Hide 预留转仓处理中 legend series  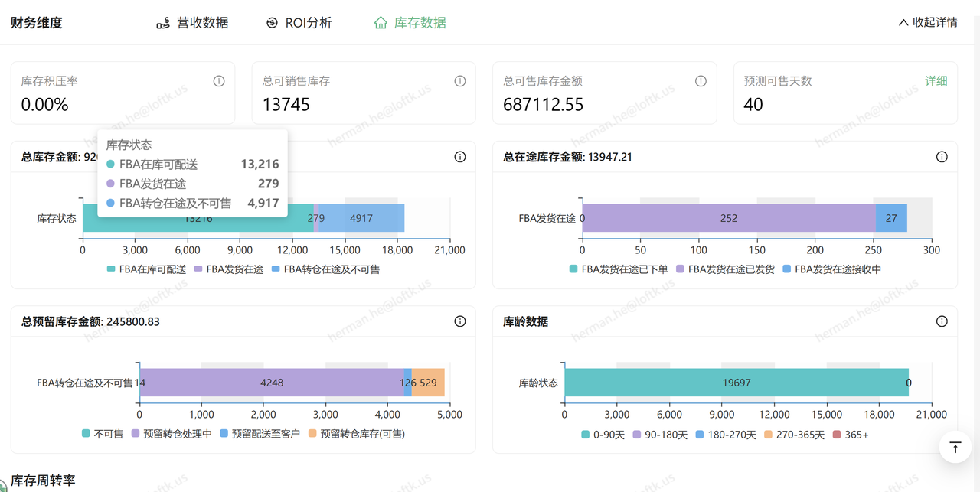[171, 434]
